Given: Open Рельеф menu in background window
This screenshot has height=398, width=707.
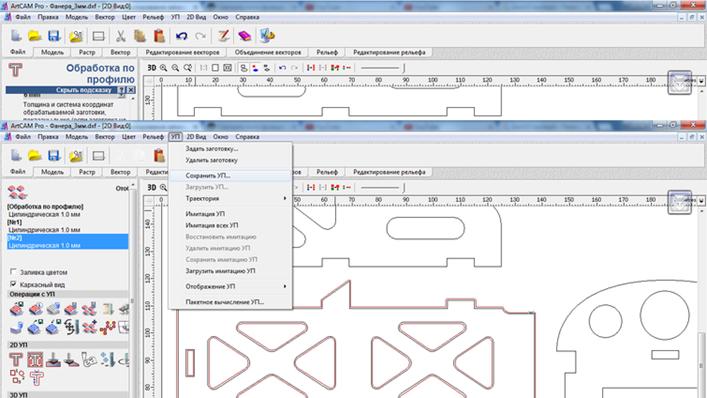Looking at the screenshot, I should [153, 17].
